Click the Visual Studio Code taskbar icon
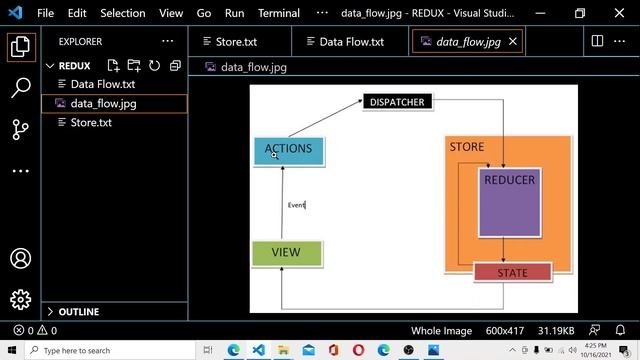The height and width of the screenshot is (360, 640). coord(258,350)
